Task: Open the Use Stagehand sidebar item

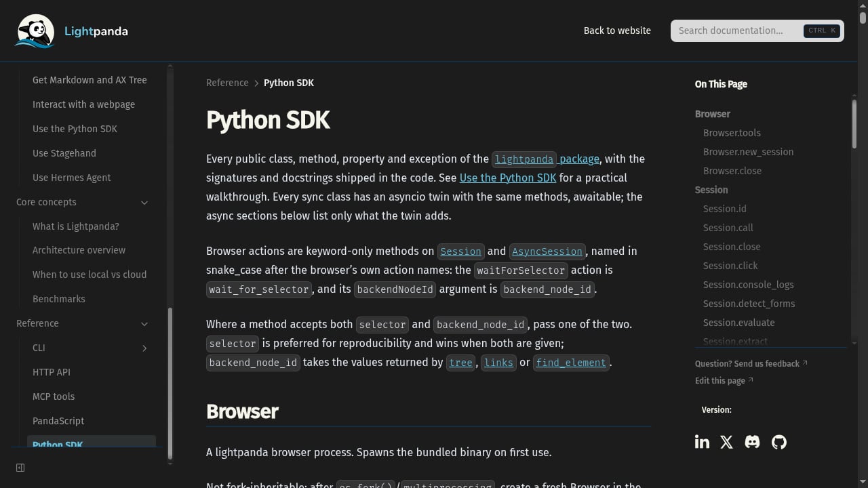Action: coord(64,153)
